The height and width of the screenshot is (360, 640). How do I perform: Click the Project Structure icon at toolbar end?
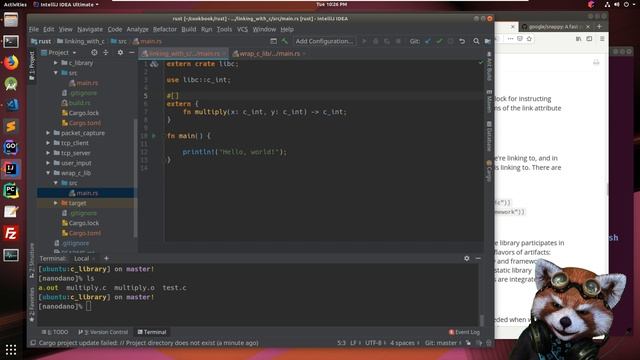pyautogui.click(x=487, y=41)
